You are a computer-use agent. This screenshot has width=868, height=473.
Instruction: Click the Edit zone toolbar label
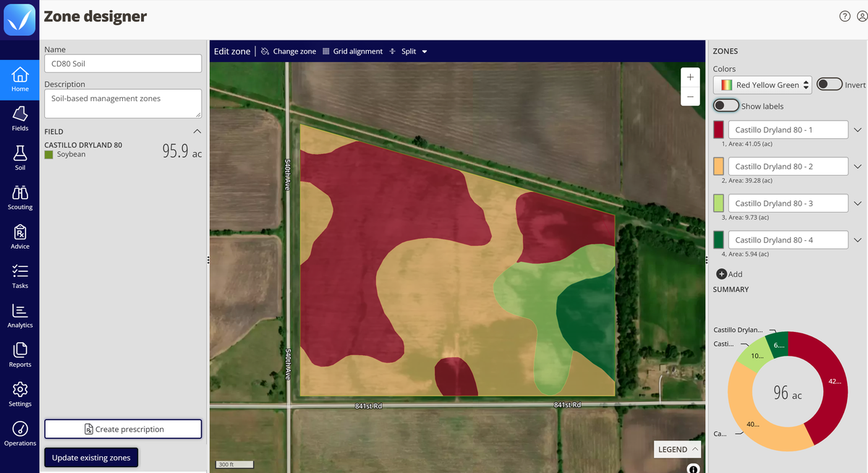pos(232,51)
